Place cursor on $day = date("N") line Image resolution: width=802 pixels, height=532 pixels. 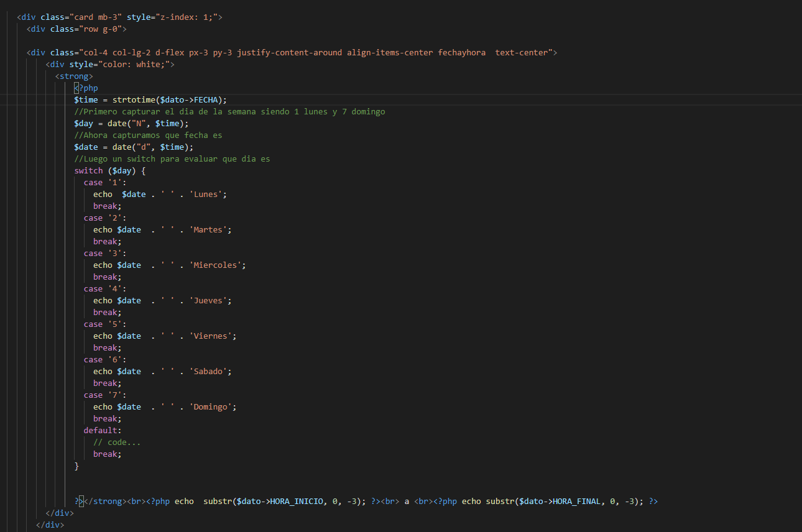(x=132, y=123)
